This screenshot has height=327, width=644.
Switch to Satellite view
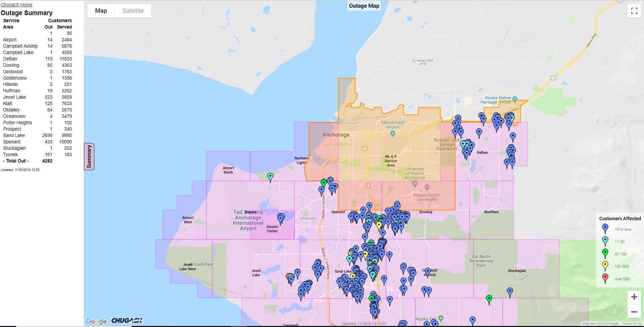(x=133, y=11)
